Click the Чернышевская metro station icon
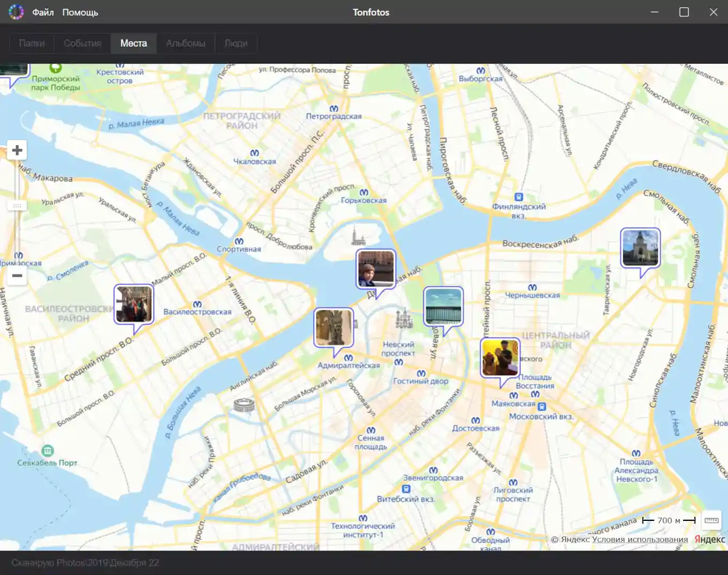The height and width of the screenshot is (575, 728). click(x=532, y=286)
